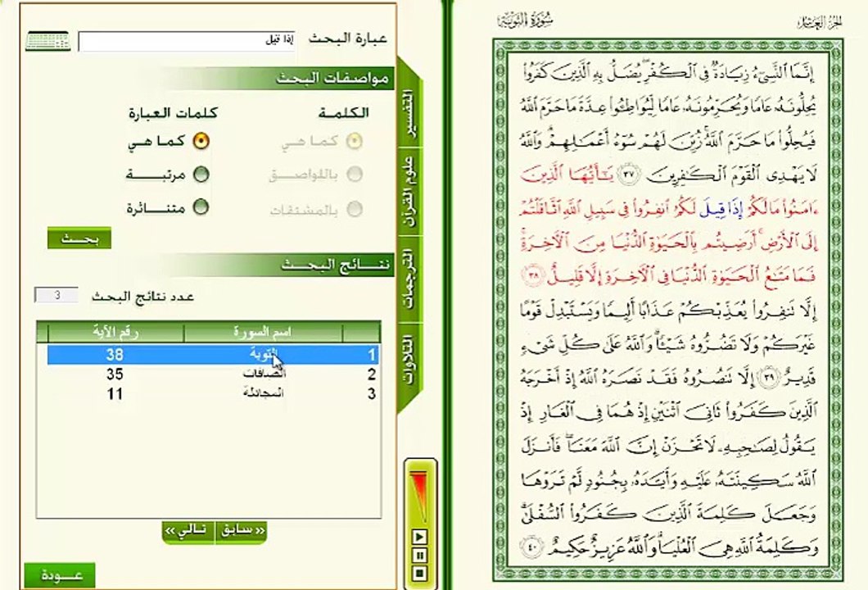Select phrase words 'مرتبة' radio button
The image size is (868, 590).
pyautogui.click(x=201, y=175)
